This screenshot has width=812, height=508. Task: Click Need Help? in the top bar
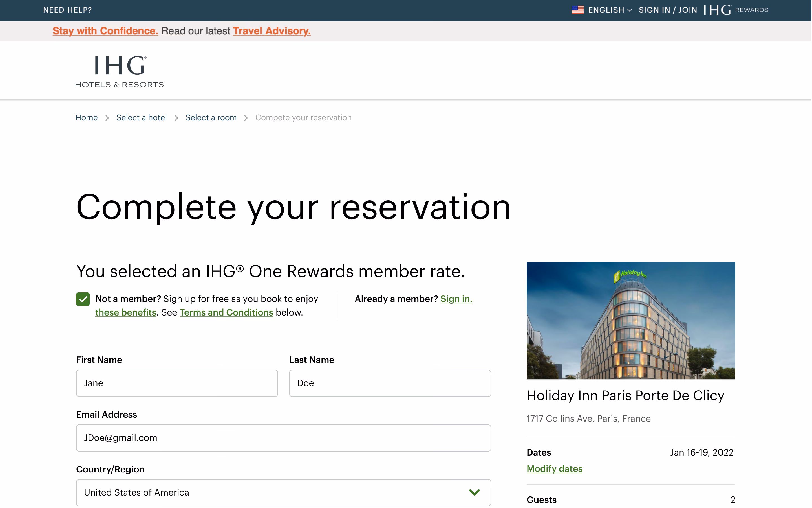point(67,10)
